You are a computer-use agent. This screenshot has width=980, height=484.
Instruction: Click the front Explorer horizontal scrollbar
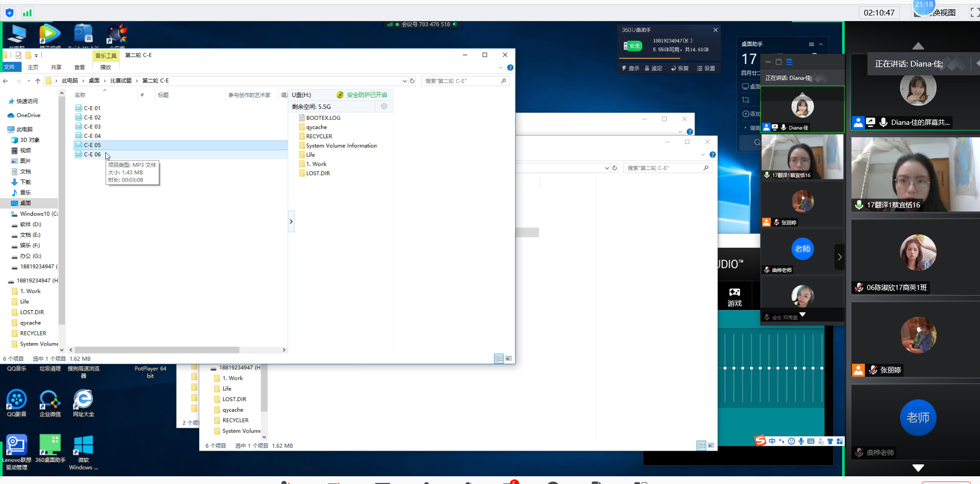[x=157, y=350]
